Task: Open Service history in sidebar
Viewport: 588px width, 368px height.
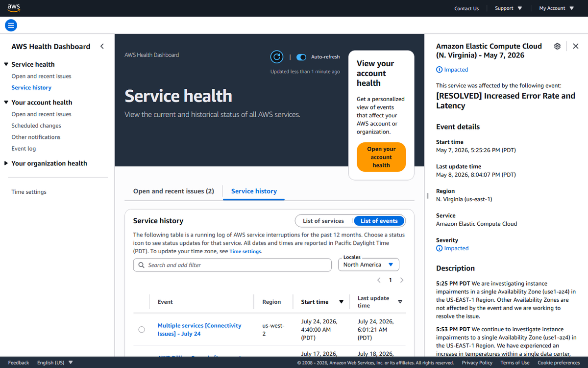Action: 31,88
